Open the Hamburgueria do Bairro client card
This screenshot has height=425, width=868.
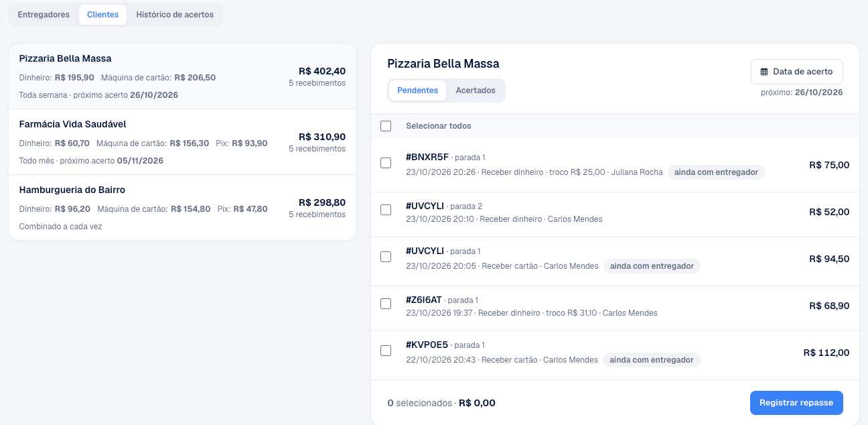[182, 208]
